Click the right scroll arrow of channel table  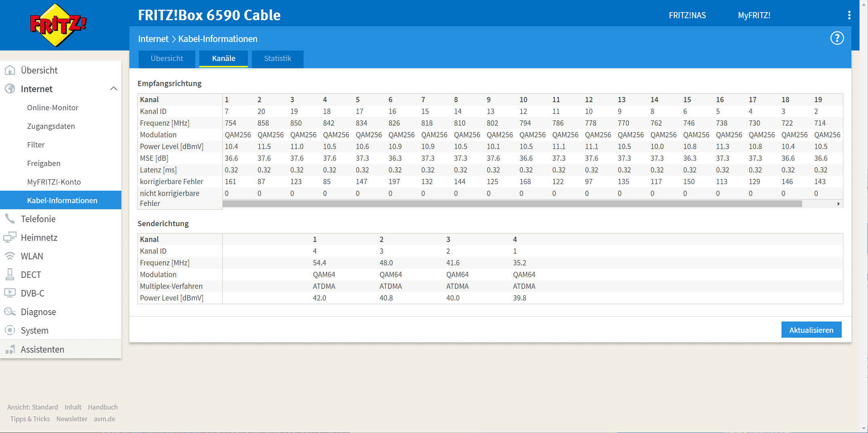[838, 204]
